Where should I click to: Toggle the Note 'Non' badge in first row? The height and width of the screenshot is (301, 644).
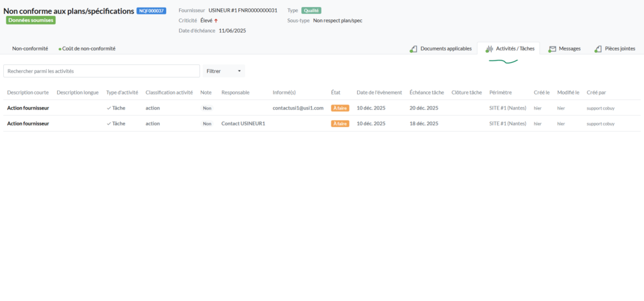pos(207,108)
